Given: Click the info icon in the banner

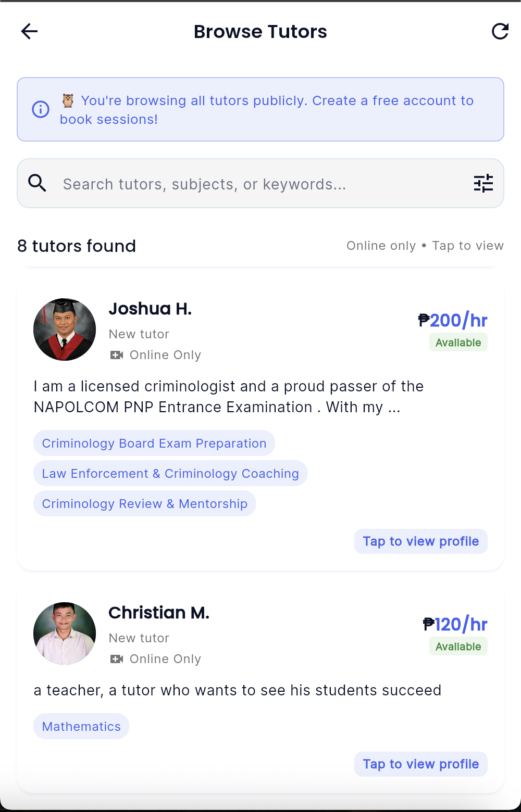Looking at the screenshot, I should [x=41, y=109].
